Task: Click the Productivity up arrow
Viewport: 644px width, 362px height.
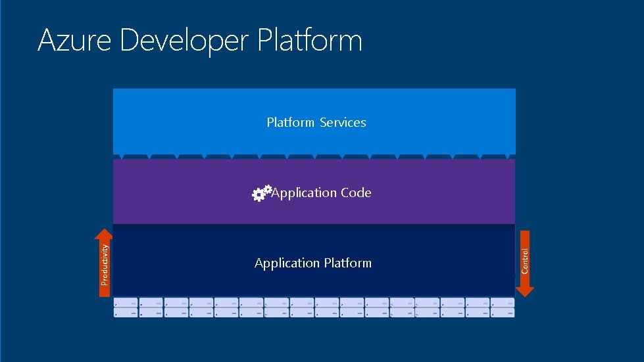Action: (x=104, y=263)
